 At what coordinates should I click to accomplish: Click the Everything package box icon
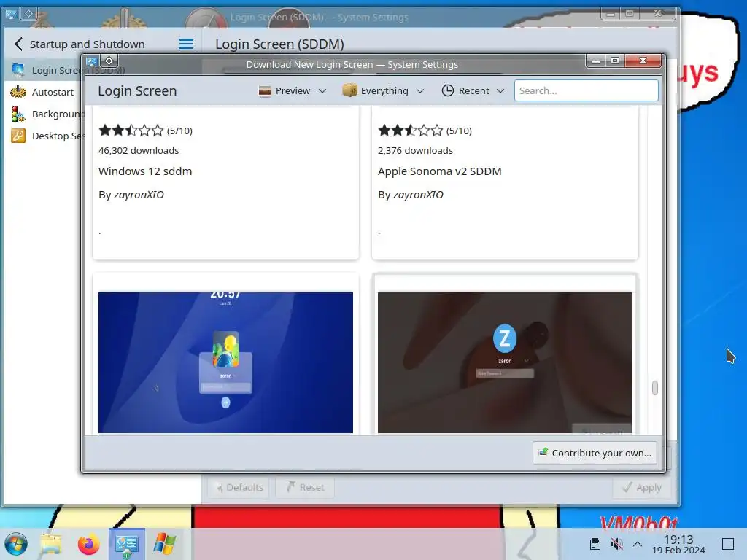coord(349,90)
